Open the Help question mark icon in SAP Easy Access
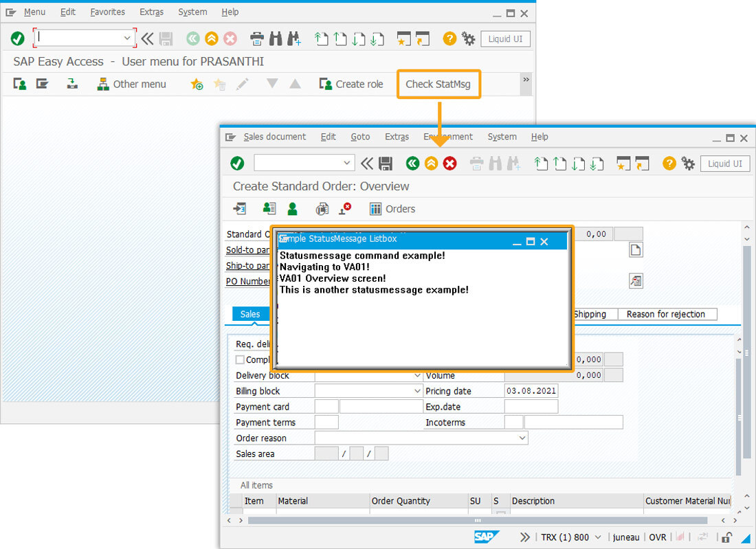This screenshot has height=549, width=756. [449, 38]
